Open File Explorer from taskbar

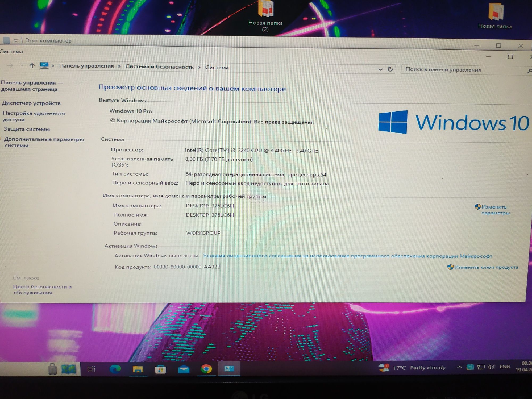138,369
